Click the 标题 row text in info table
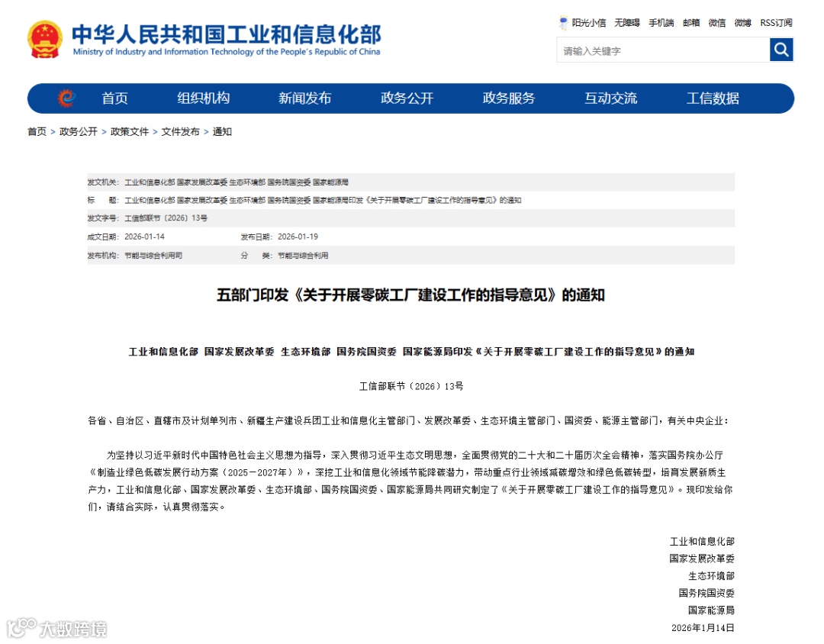The height and width of the screenshot is (644, 824). coord(304,201)
